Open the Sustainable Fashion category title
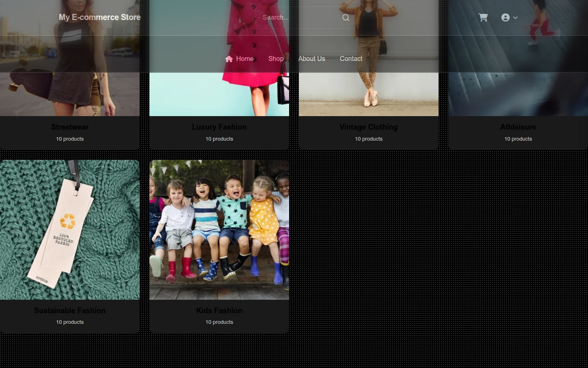This screenshot has width=588, height=368. [x=70, y=310]
